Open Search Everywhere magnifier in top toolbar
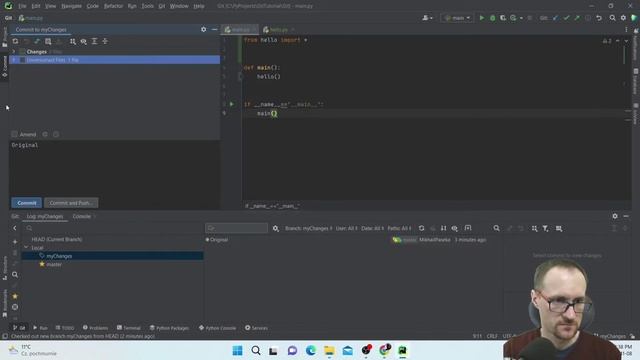Image resolution: width=640 pixels, height=360 pixels. 612,18
